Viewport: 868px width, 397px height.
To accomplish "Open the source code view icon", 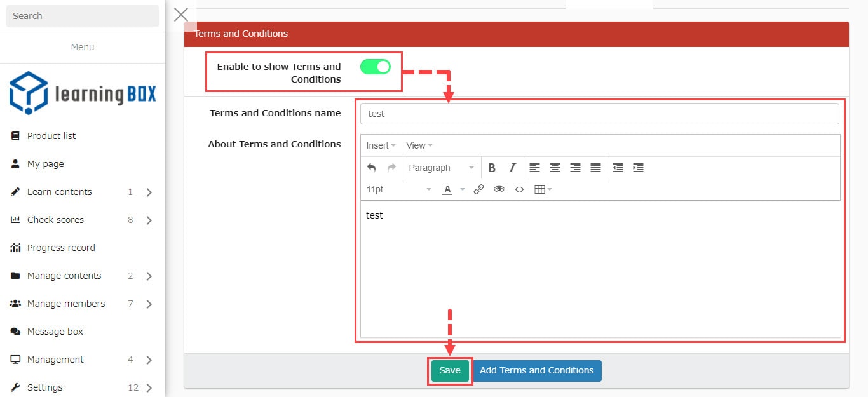I will [519, 189].
